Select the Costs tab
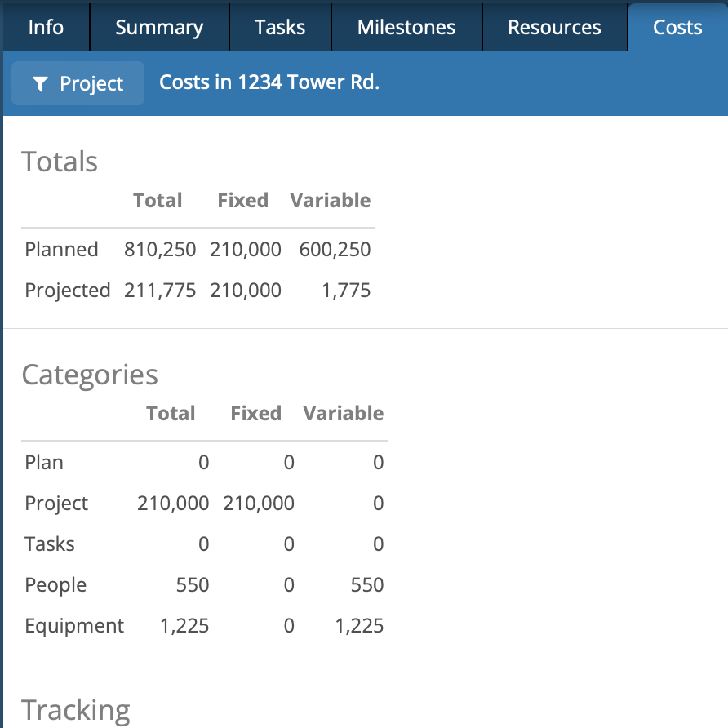728x728 pixels. pyautogui.click(x=677, y=27)
